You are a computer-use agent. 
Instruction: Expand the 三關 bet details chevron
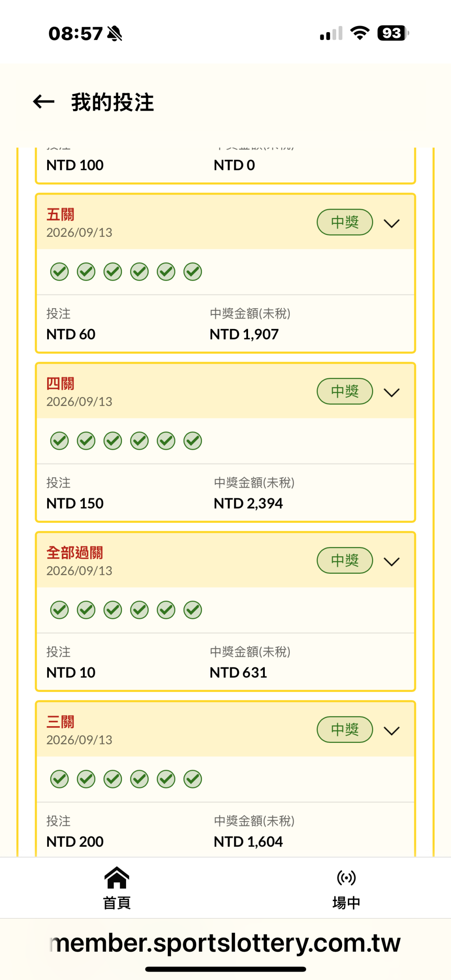(392, 731)
